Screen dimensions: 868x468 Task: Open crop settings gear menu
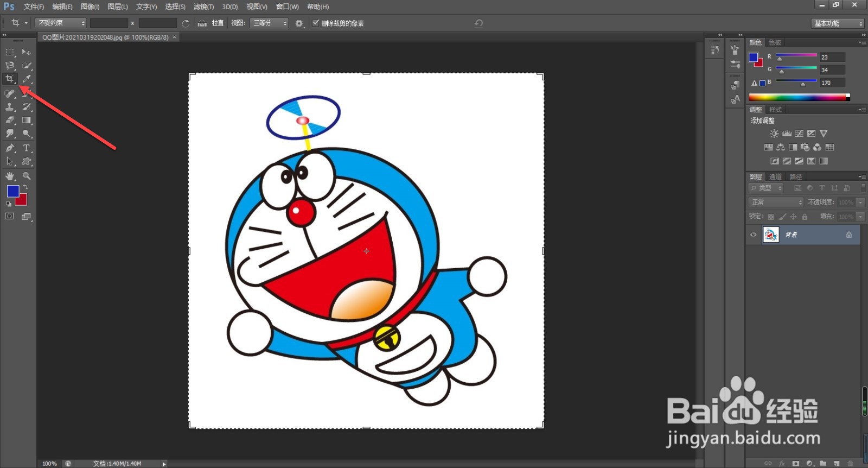point(299,23)
